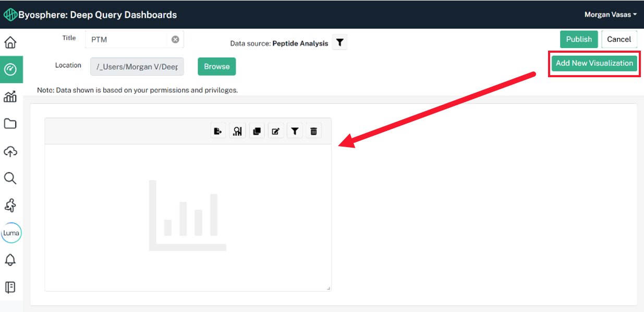Viewport: 644px width, 312px height.
Task: Duplicate the visualization with copy icon
Action: 257,131
